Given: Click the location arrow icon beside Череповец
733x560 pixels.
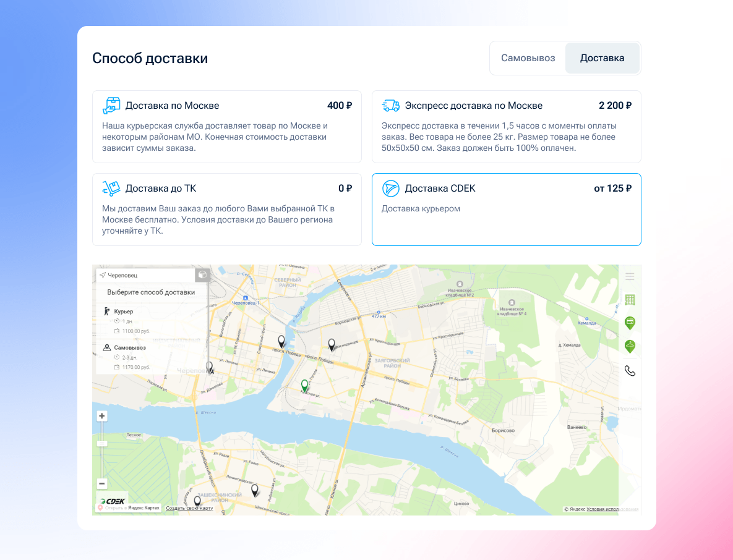Looking at the screenshot, I should [103, 275].
